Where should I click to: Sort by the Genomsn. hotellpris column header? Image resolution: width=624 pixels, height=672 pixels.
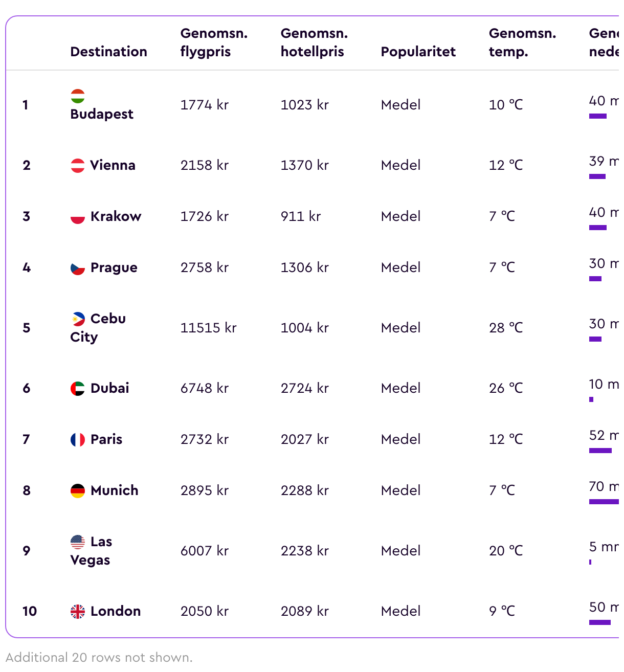315,42
